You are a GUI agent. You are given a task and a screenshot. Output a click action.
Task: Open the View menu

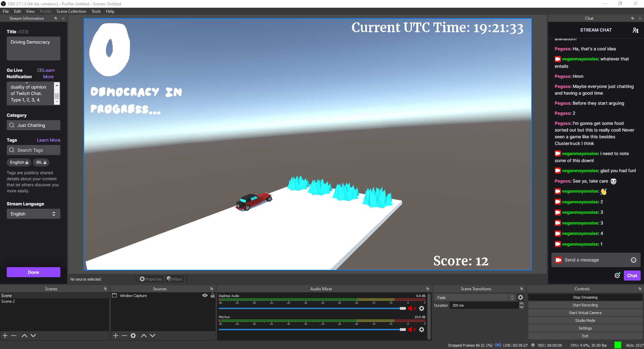pyautogui.click(x=30, y=11)
